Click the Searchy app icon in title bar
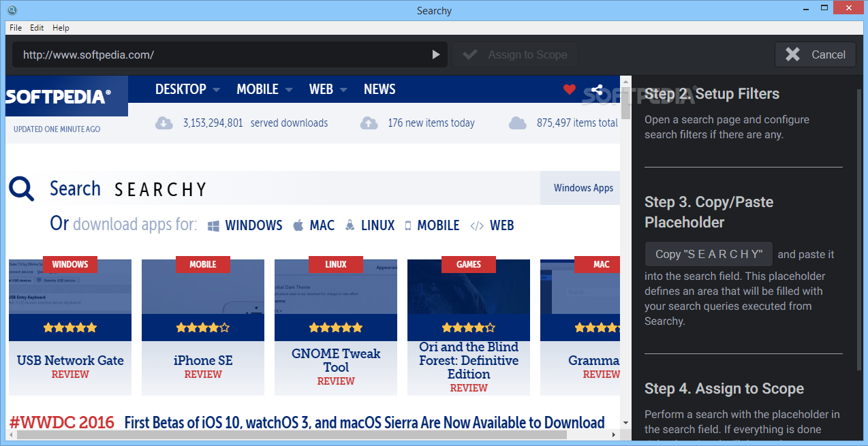868x446 pixels. pos(12,10)
